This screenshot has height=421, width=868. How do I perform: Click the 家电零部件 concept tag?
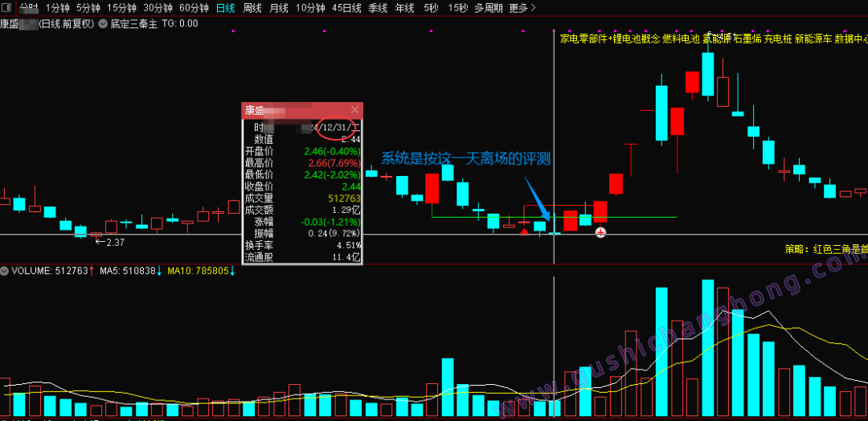point(583,39)
